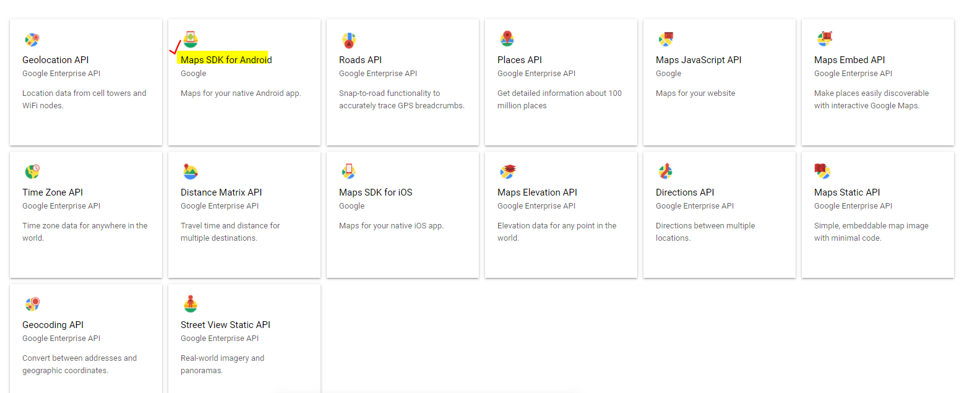
Task: Click 'Google Enterprise API' under Geolocation API
Action: [61, 74]
